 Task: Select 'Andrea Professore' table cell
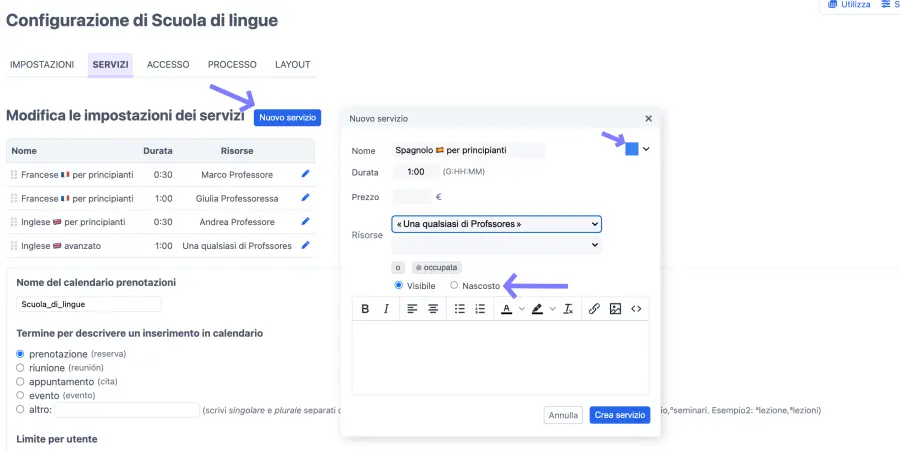pos(237,222)
